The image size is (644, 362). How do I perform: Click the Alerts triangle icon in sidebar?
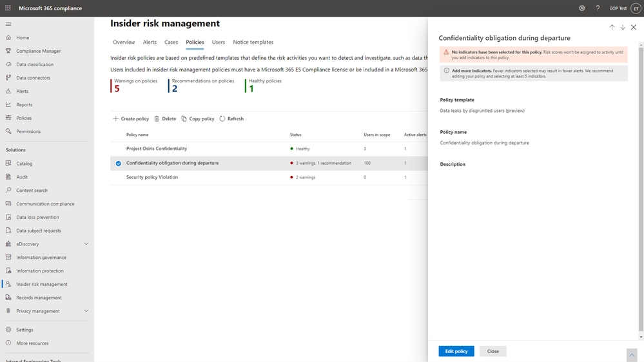(8, 91)
